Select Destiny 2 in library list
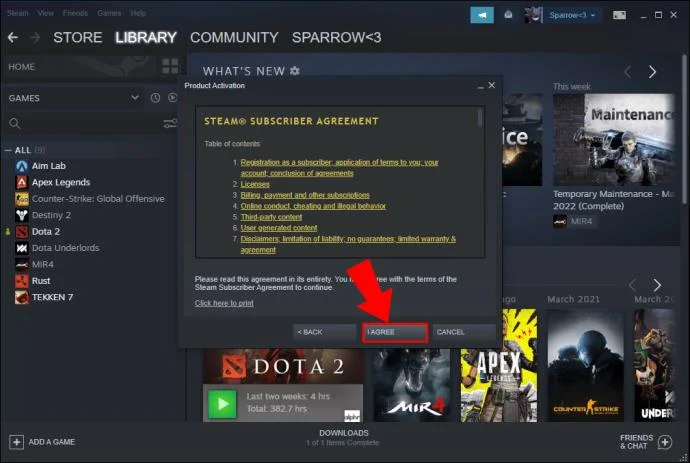The image size is (690, 463). 51,215
